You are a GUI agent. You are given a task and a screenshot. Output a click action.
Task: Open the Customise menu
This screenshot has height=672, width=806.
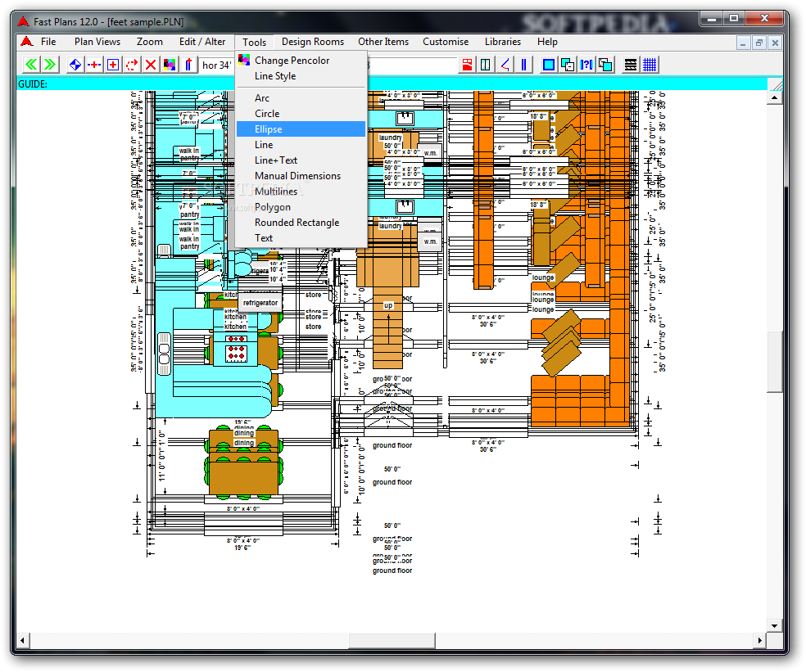click(x=446, y=42)
